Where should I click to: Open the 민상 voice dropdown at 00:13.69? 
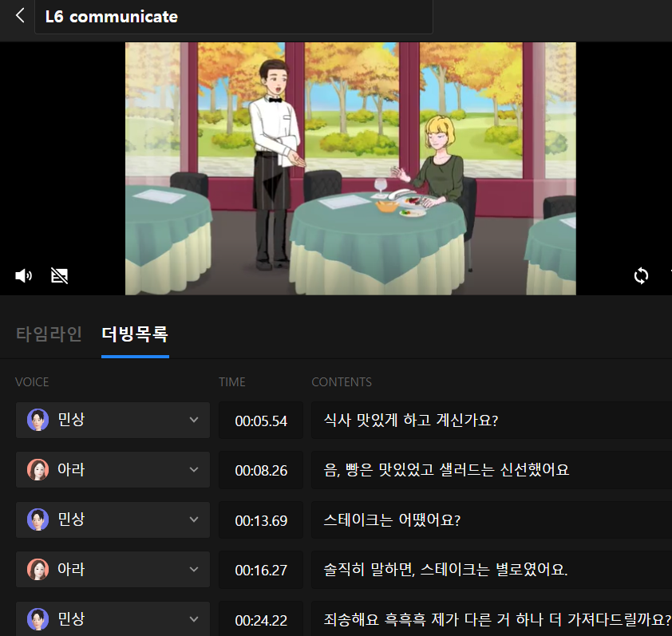tap(193, 519)
